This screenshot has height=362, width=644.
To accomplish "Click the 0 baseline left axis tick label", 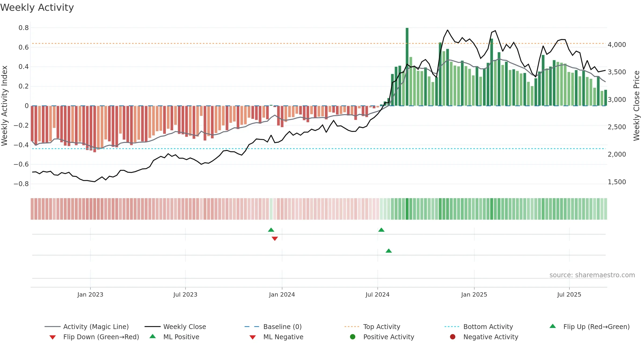I will [27, 106].
